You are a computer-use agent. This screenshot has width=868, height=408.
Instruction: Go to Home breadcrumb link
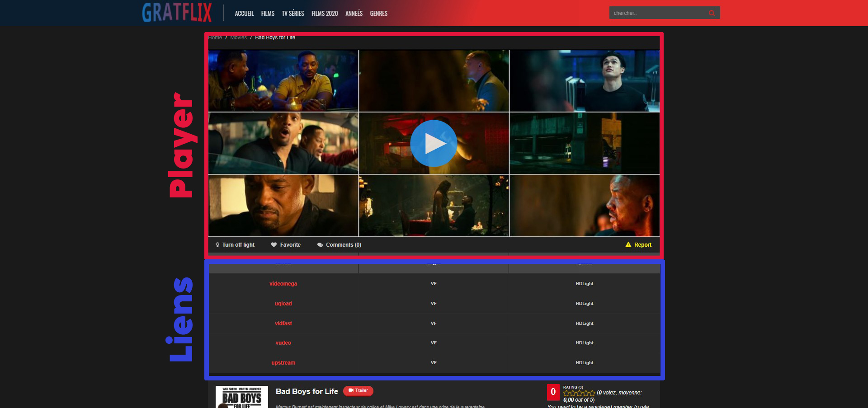click(215, 38)
